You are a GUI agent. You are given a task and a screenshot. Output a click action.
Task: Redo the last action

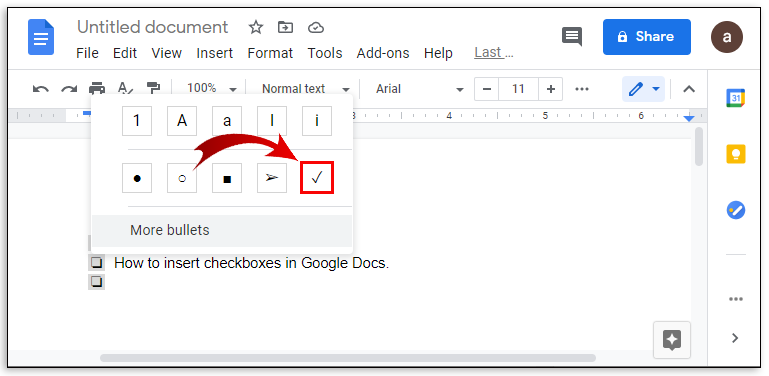tap(69, 89)
